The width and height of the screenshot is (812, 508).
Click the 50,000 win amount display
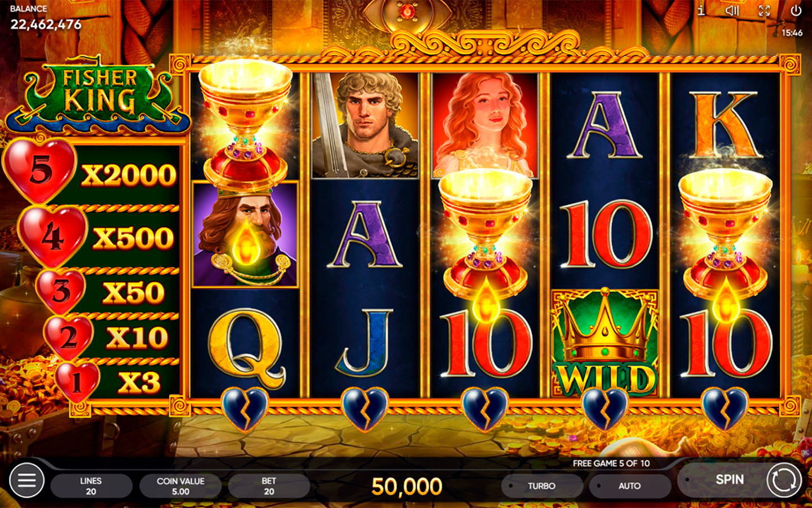click(407, 487)
